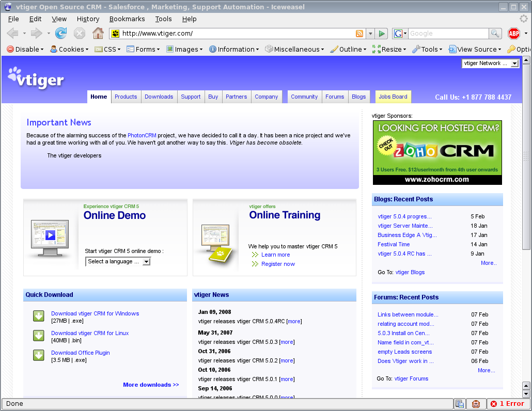Viewport: 532px width, 411px height.
Task: Open the Disable web developer menu
Action: click(25, 50)
